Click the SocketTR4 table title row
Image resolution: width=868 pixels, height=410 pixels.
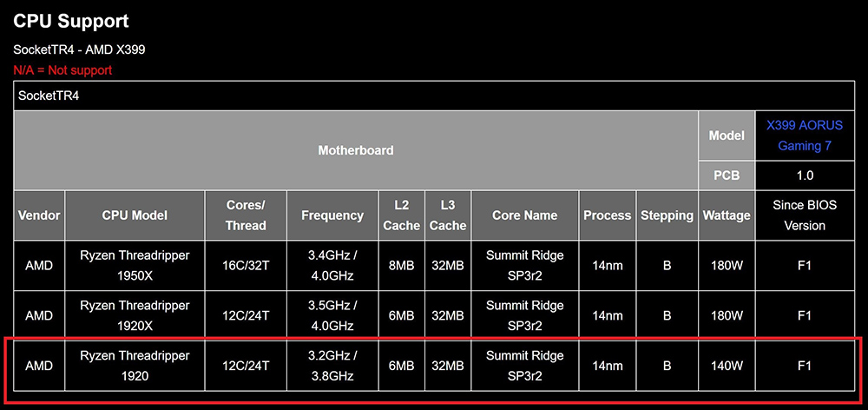click(434, 96)
